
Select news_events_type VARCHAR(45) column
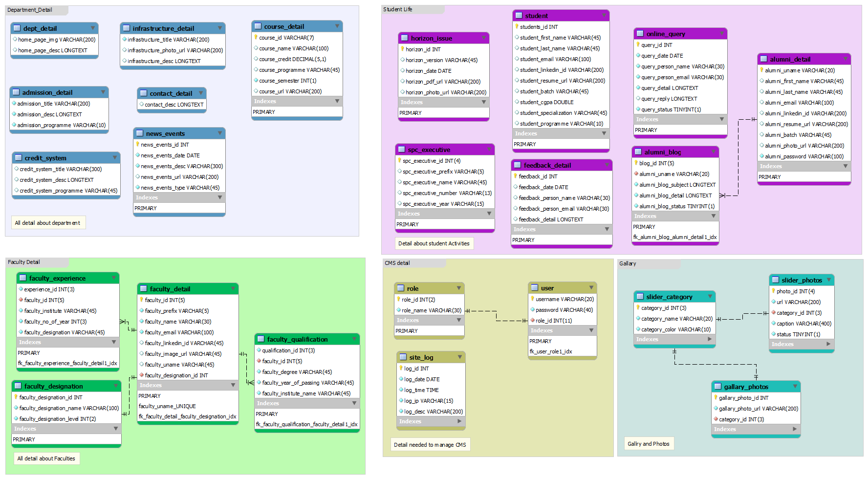tap(179, 188)
